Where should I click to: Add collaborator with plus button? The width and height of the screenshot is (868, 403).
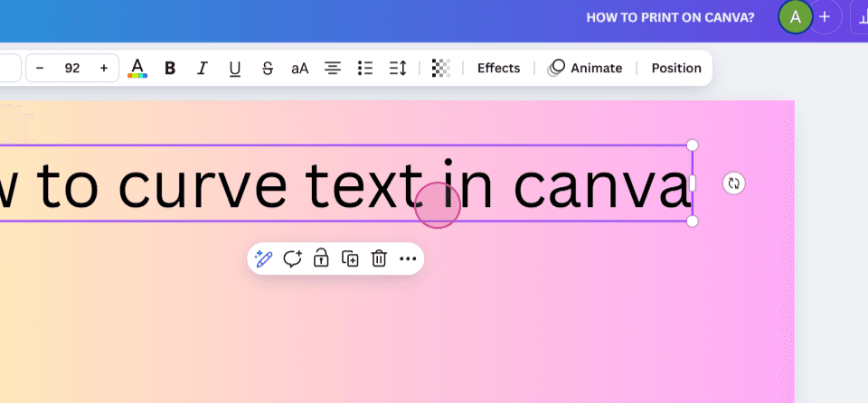pyautogui.click(x=825, y=17)
